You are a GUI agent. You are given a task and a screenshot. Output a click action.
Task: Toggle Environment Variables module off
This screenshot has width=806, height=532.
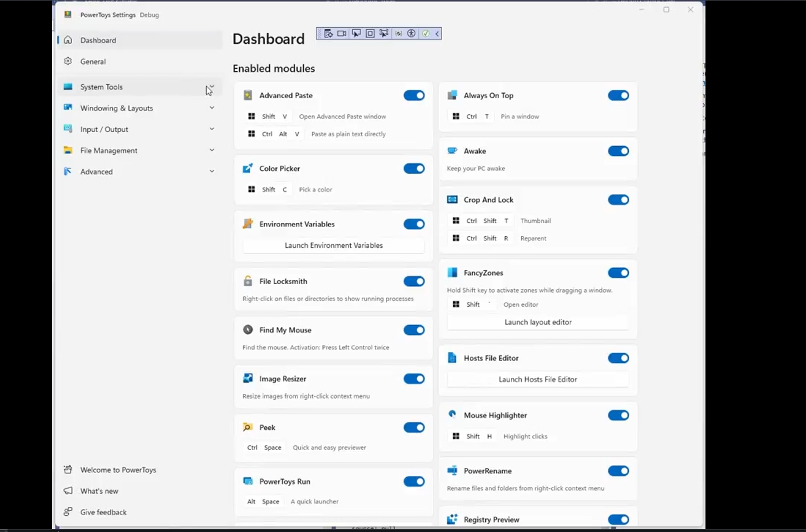[414, 224]
